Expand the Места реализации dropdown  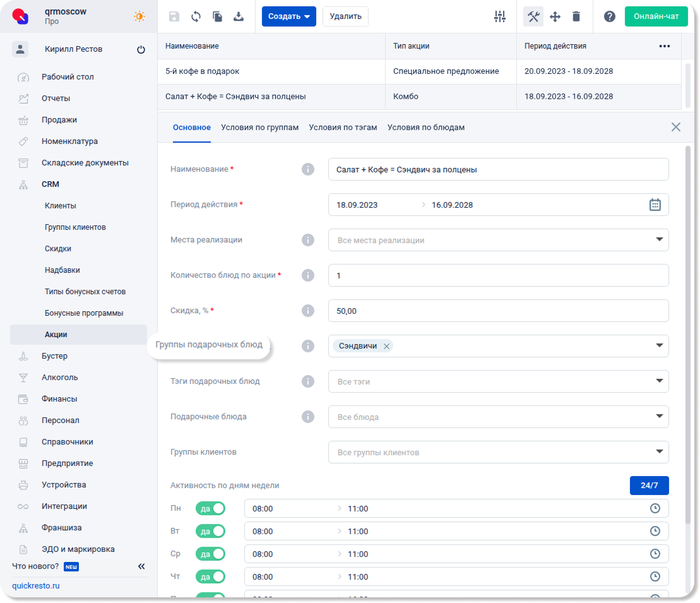pyautogui.click(x=659, y=240)
